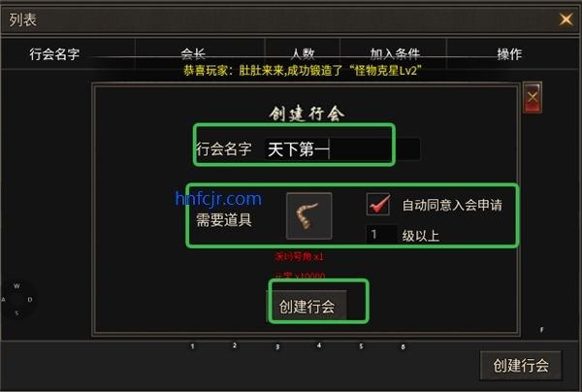Select hotbar slot 1
582x392 pixels.
click(192, 346)
